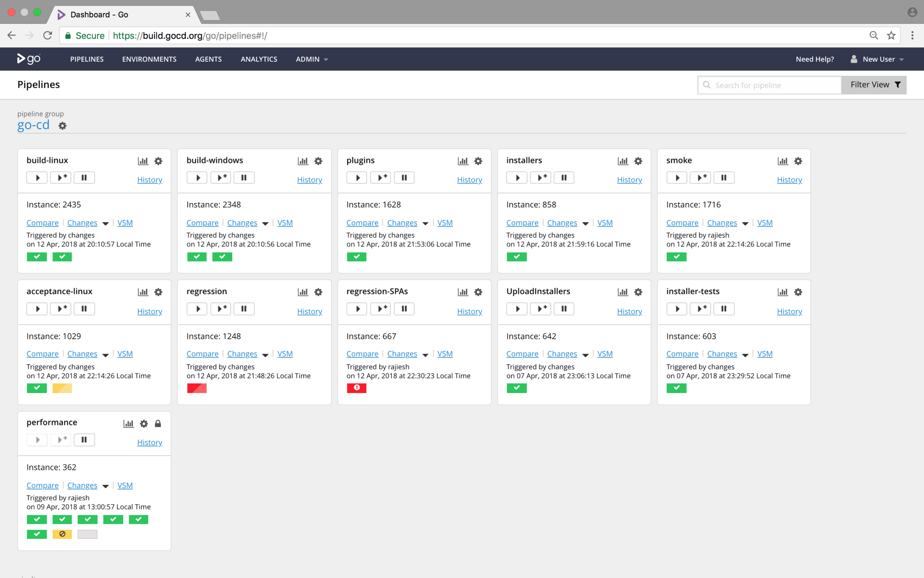Trigger the build-linux pipeline

36,177
